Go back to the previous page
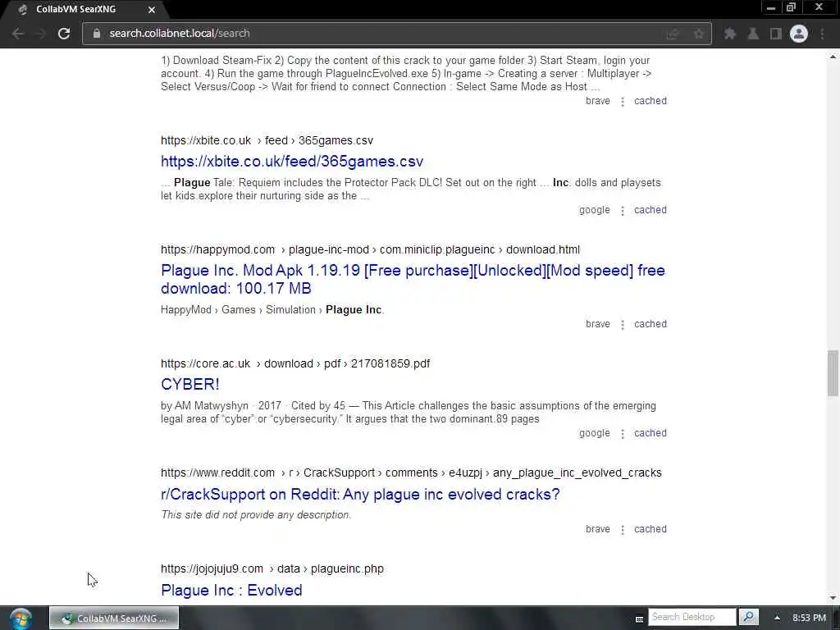This screenshot has width=840, height=630. pyautogui.click(x=18, y=34)
